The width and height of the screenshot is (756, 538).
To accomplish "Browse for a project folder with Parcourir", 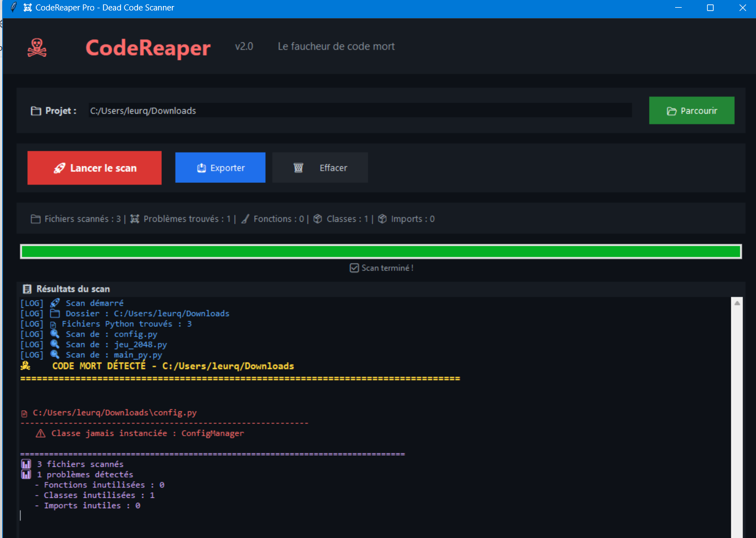I will coord(692,111).
